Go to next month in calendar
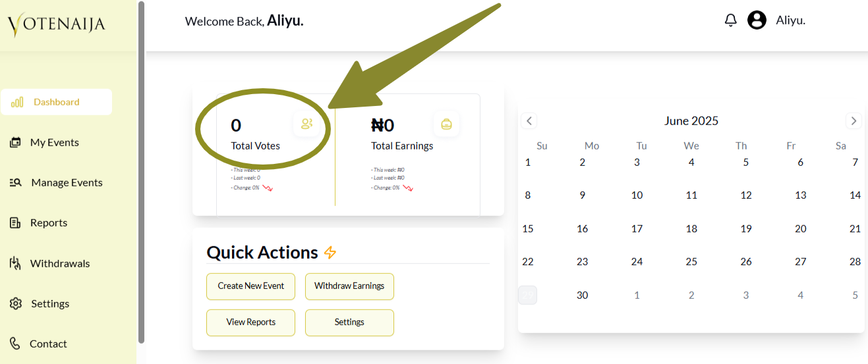The image size is (868, 364). point(854,121)
